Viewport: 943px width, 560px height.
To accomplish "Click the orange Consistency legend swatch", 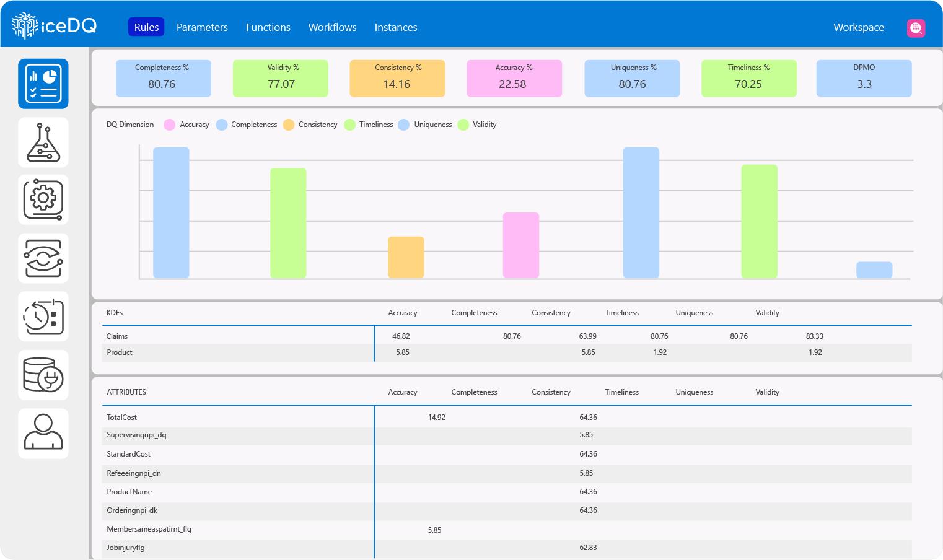I will [289, 125].
